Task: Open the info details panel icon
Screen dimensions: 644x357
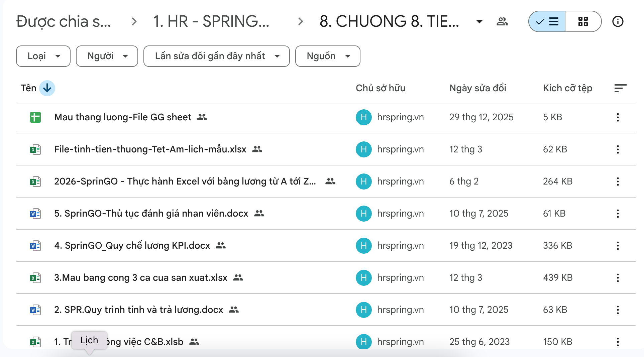Action: point(618,22)
